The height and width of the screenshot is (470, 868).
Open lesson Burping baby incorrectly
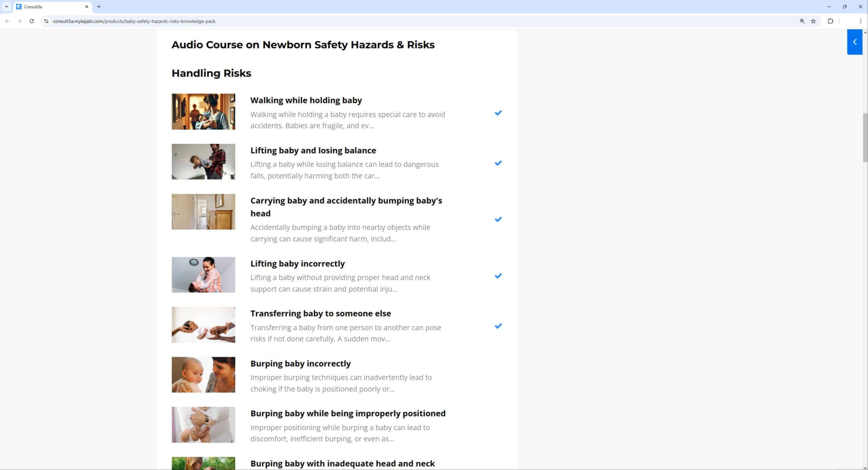[x=300, y=363]
